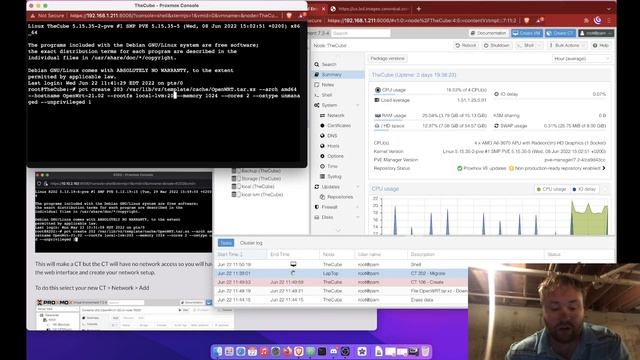Open Finder from the Dock
Viewport: 640px width, 360px height.
tap(218, 351)
